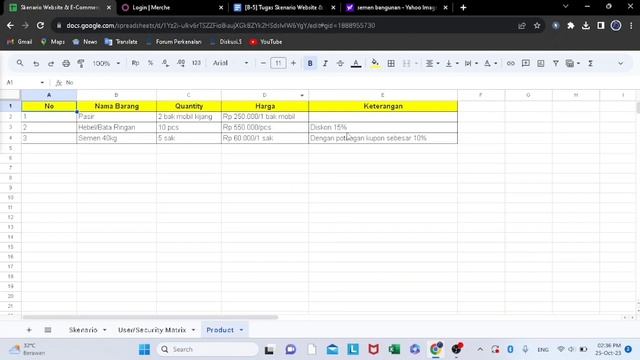
Task: Collapse the toolbar with chevron
Action: pos(620,63)
